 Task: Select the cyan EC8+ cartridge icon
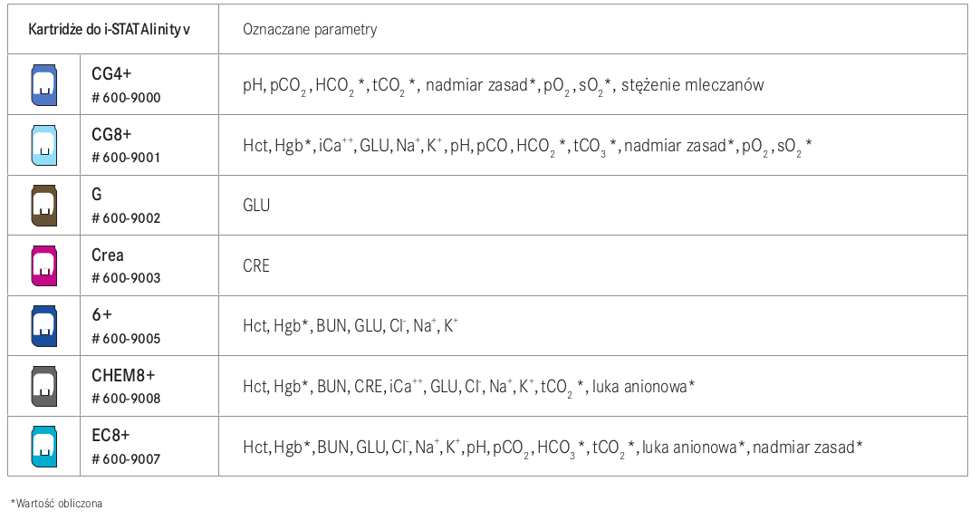(44, 447)
